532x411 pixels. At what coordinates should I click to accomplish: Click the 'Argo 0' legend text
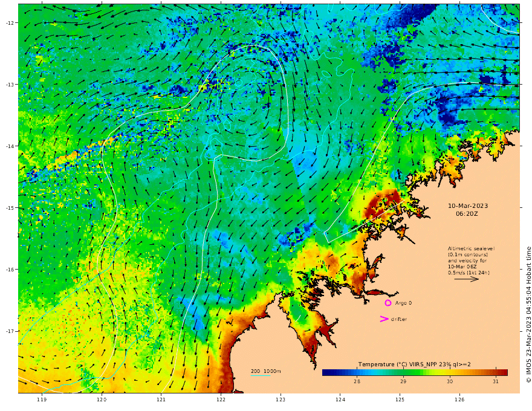403,303
